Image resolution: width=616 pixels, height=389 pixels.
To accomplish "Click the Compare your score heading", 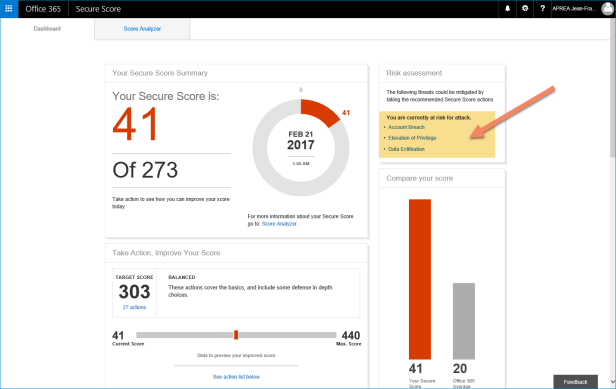I will pyautogui.click(x=420, y=178).
